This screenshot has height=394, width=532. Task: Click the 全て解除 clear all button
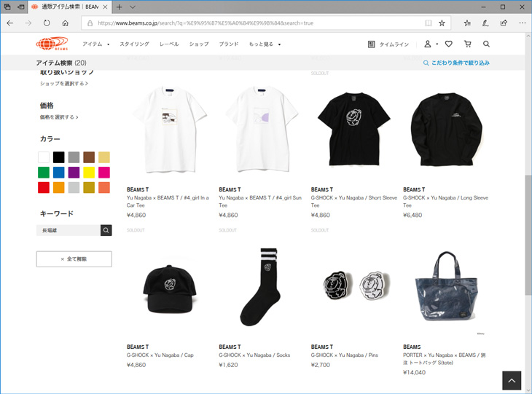coord(74,259)
